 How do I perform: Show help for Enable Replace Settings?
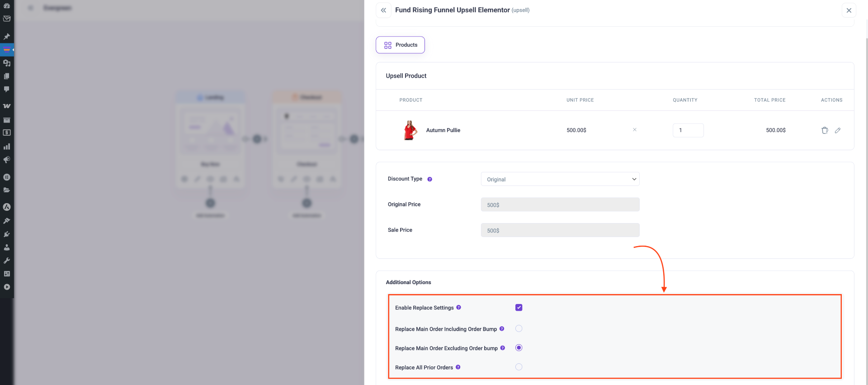[x=458, y=308]
